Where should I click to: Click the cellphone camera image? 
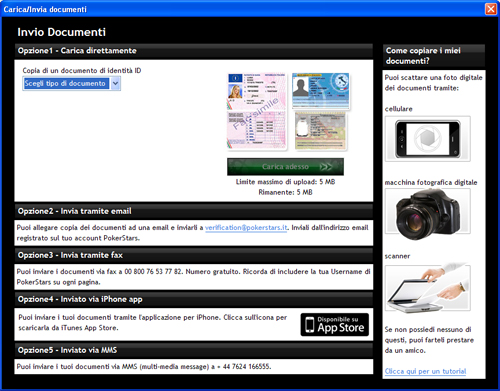pyautogui.click(x=428, y=139)
